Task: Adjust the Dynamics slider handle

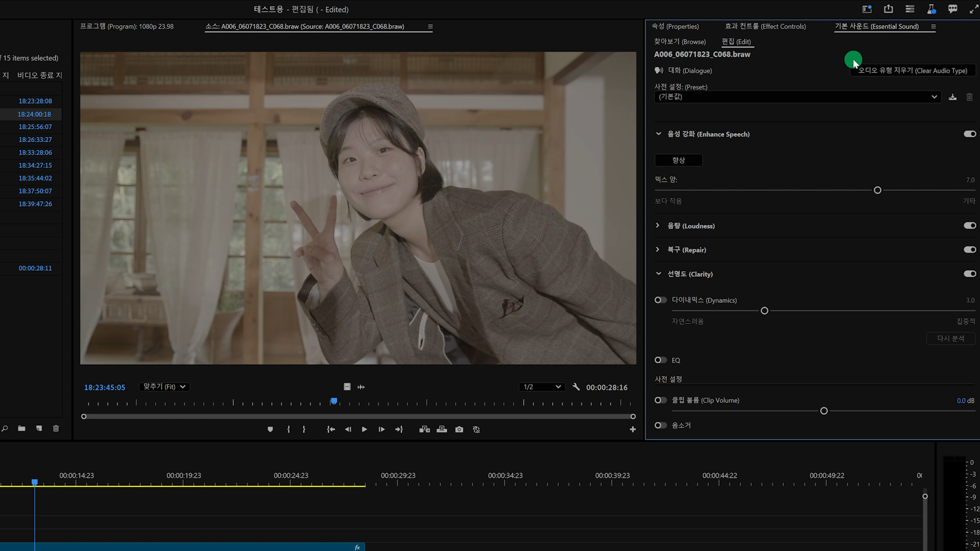Action: 764,311
